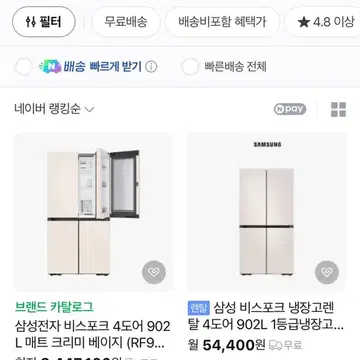360x360 pixels.
Task: Toggle the Npay filter badge
Action: (290, 109)
